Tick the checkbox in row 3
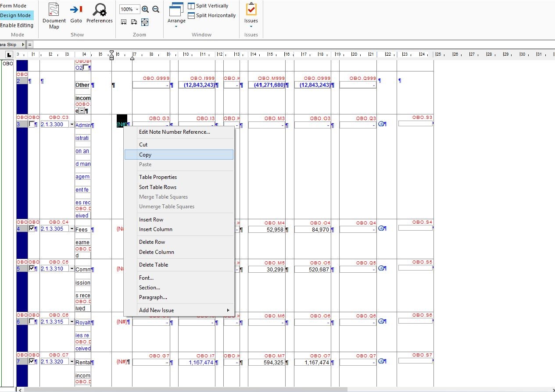This screenshot has height=392, width=555. (x=31, y=124)
